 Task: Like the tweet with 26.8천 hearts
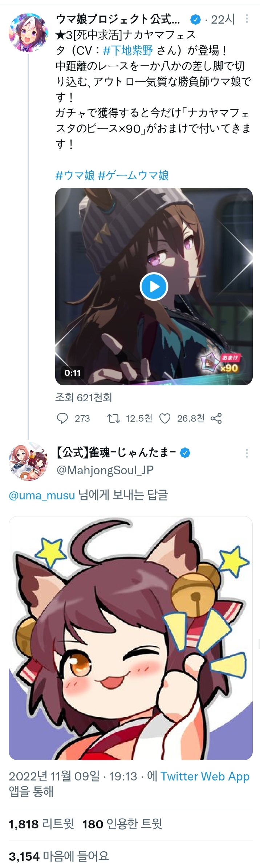[x=165, y=418]
